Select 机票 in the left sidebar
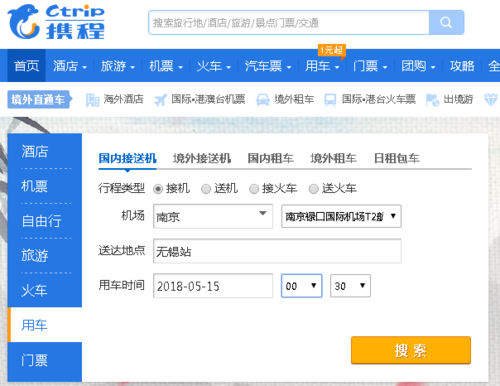Image resolution: width=500 pixels, height=386 pixels. tap(45, 186)
